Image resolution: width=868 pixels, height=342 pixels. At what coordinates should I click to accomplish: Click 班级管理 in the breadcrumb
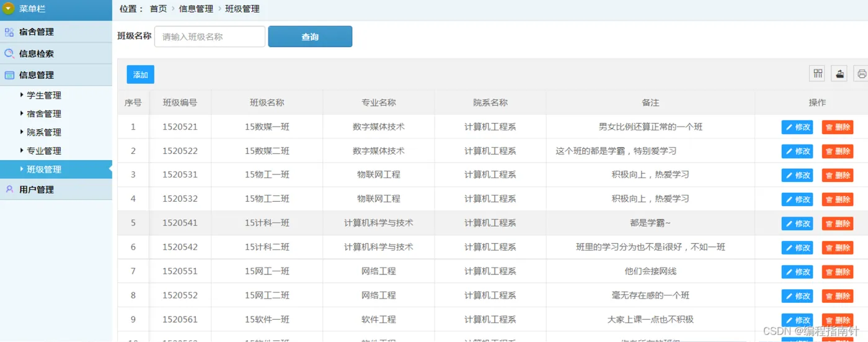(x=242, y=9)
